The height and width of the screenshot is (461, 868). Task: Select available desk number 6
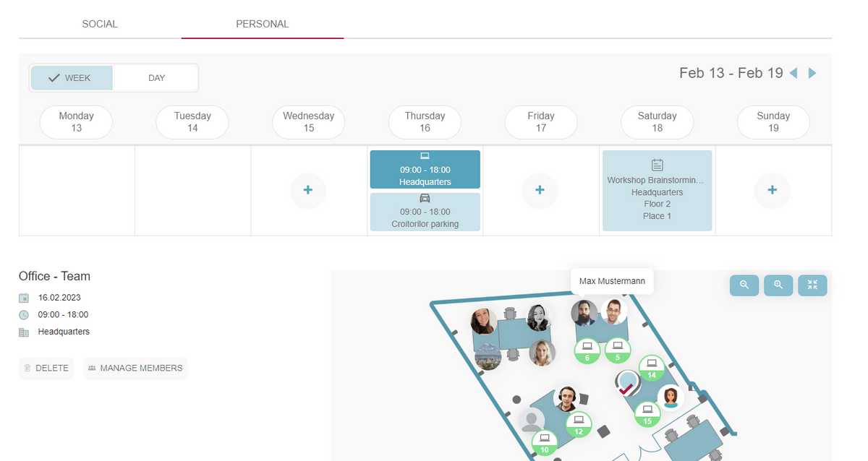(x=587, y=351)
